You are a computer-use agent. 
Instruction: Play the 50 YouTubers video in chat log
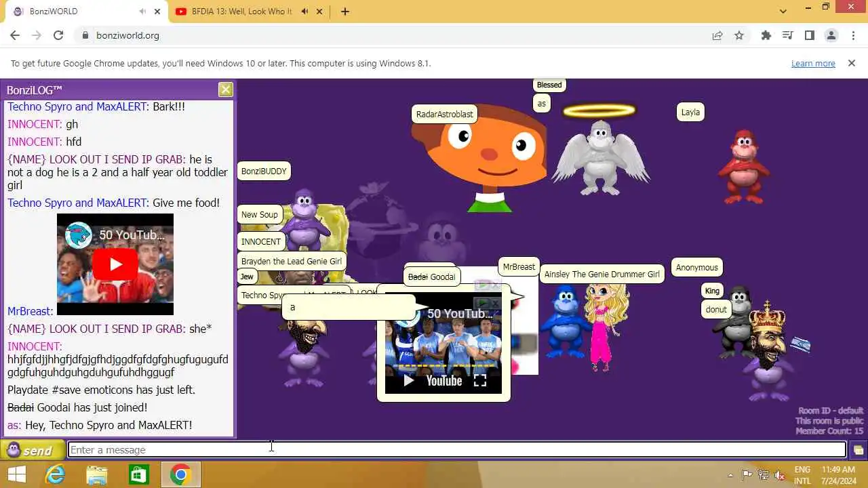point(115,264)
